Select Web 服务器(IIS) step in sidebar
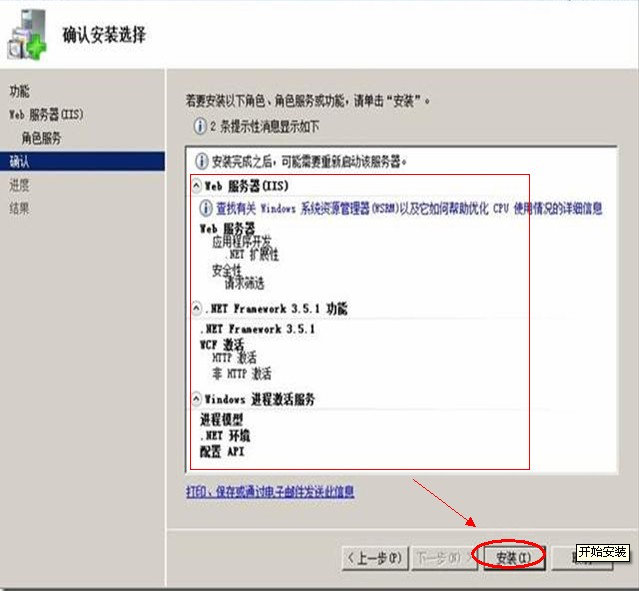The image size is (639, 591). [46, 115]
